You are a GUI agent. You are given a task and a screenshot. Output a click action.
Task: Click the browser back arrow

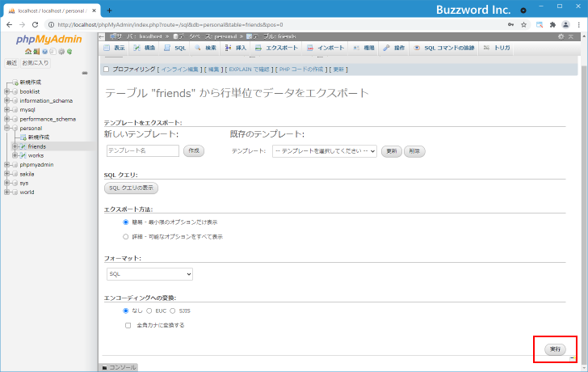[x=10, y=25]
